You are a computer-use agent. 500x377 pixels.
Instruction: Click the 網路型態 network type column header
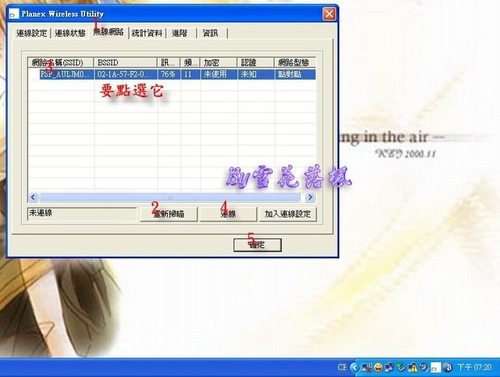(295, 62)
